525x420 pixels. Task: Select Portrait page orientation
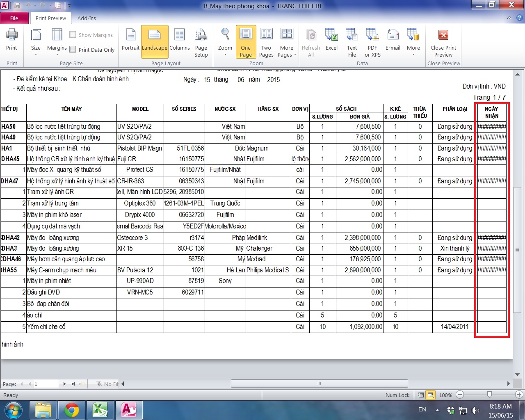coord(130,40)
